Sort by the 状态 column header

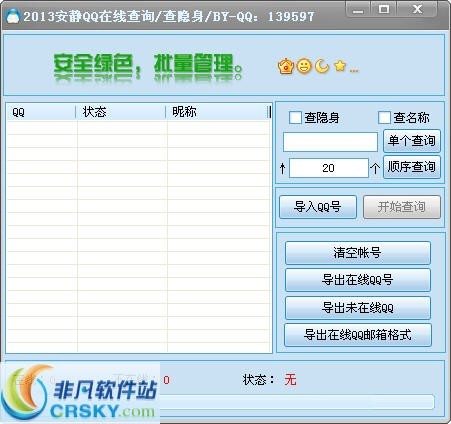121,112
